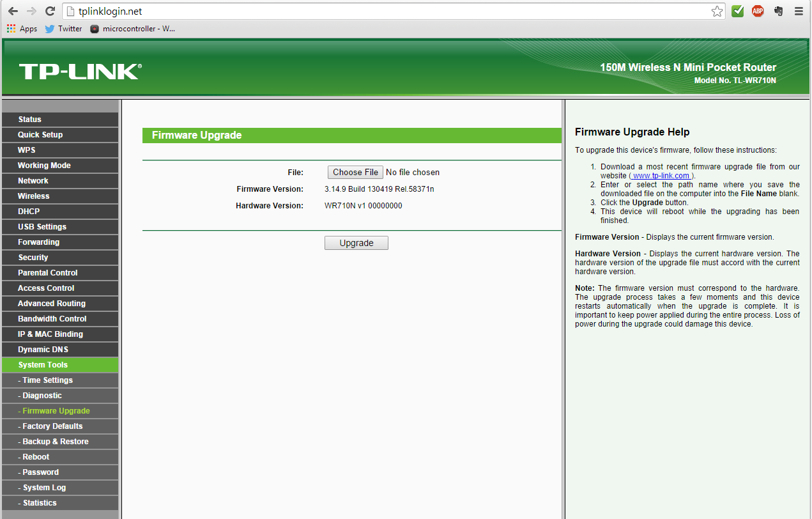Bookmark this page with the star icon

click(x=717, y=11)
